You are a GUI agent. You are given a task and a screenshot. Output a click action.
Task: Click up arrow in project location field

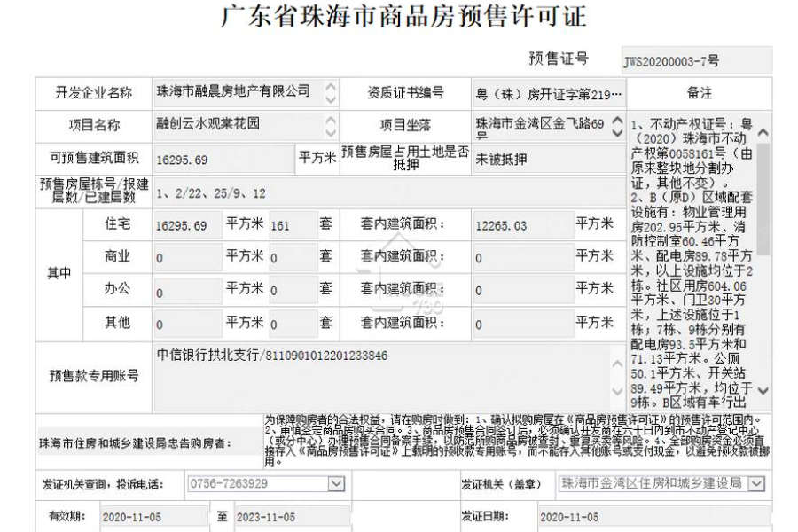point(617,121)
